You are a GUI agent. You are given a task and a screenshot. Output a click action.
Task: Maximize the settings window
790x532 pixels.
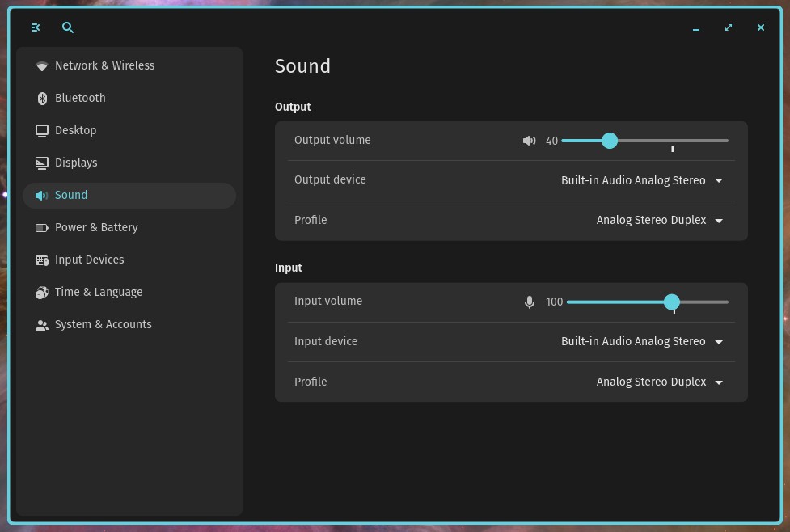coord(729,27)
